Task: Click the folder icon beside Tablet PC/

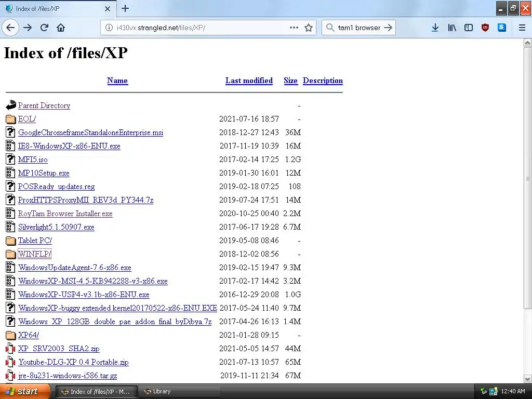Action: (x=10, y=241)
